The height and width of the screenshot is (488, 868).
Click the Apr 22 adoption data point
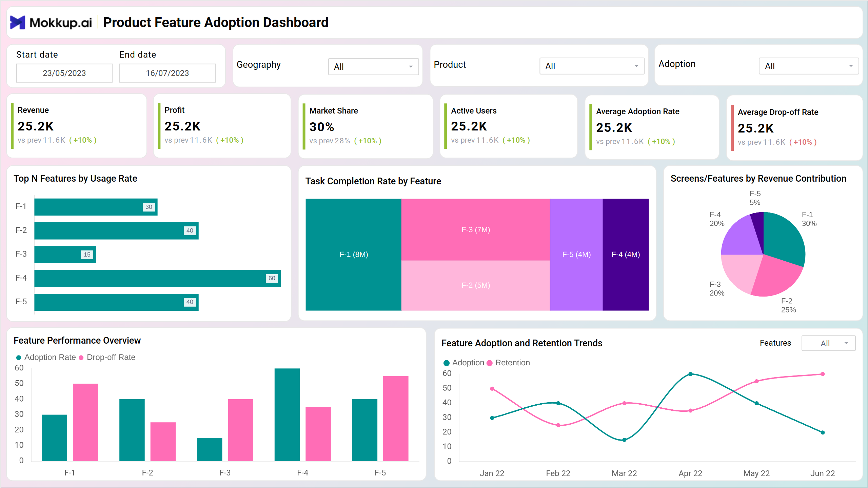tap(690, 374)
